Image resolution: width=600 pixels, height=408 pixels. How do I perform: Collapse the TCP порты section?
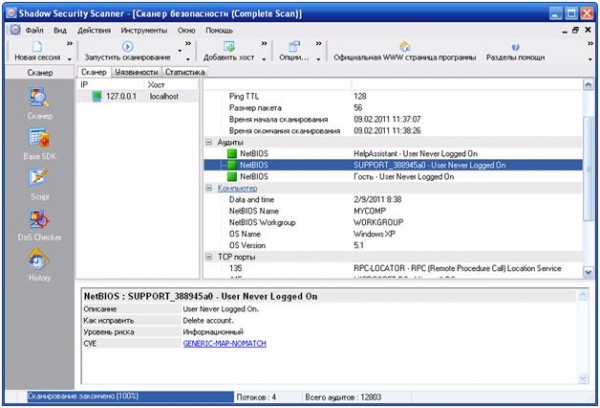click(x=209, y=256)
